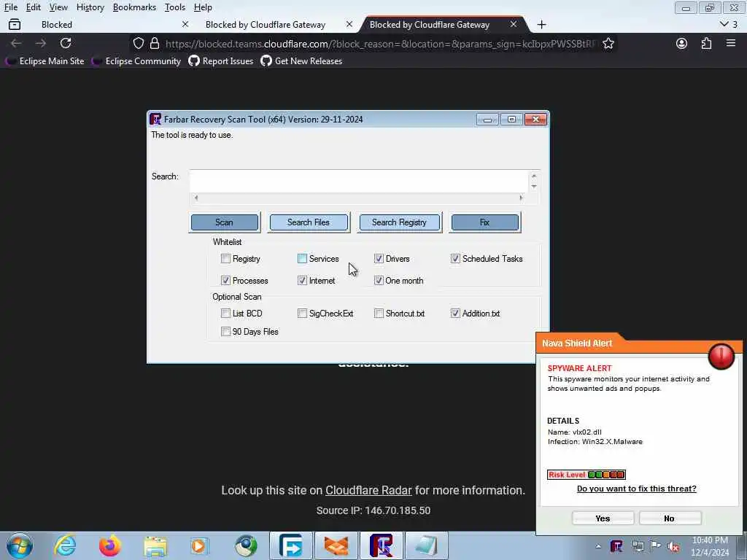Open the File menu

tap(10, 7)
